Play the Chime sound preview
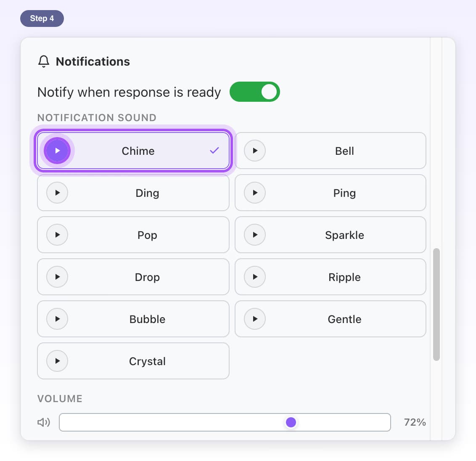 pos(57,151)
